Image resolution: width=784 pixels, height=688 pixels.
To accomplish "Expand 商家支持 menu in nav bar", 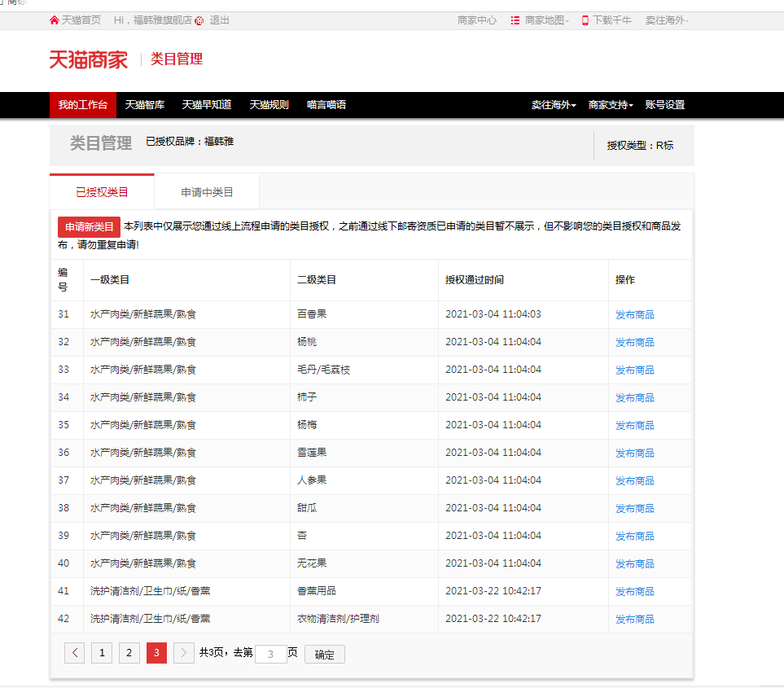I will (x=610, y=105).
